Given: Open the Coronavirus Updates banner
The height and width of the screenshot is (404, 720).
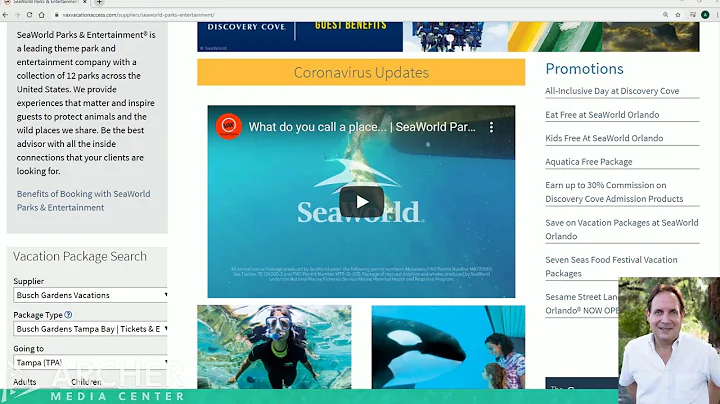Looking at the screenshot, I should point(361,73).
